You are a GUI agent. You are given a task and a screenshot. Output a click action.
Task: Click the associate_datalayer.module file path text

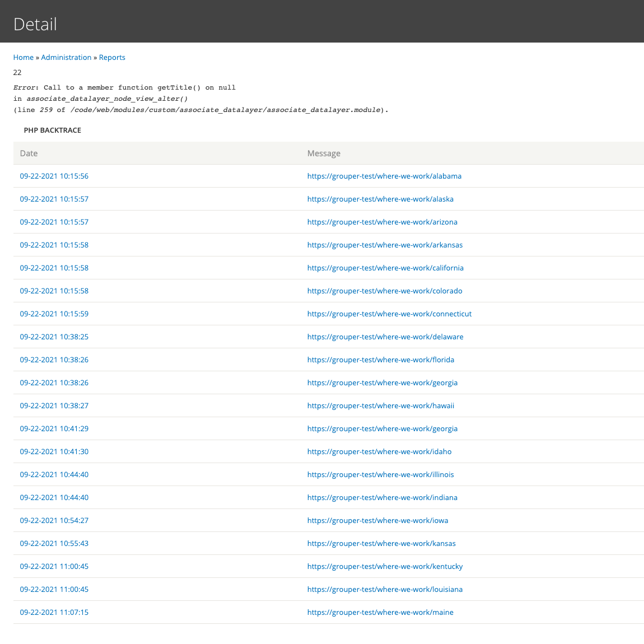(226, 110)
